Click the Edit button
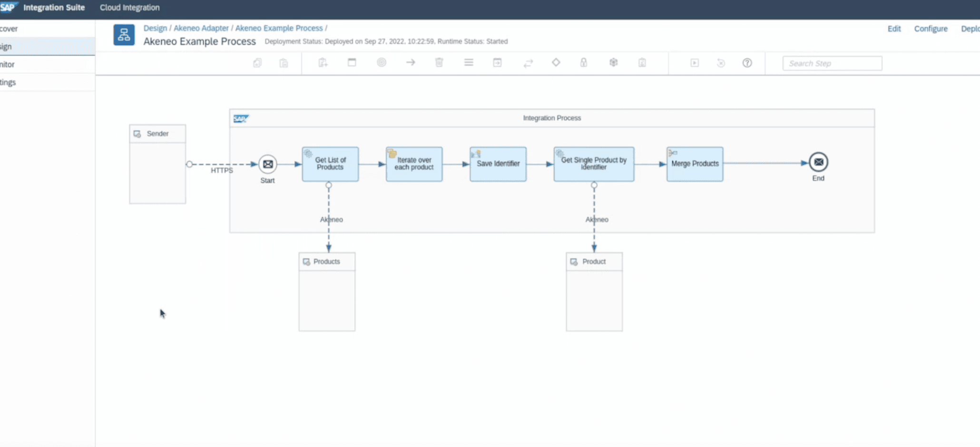Image resolution: width=980 pixels, height=447 pixels. point(894,29)
